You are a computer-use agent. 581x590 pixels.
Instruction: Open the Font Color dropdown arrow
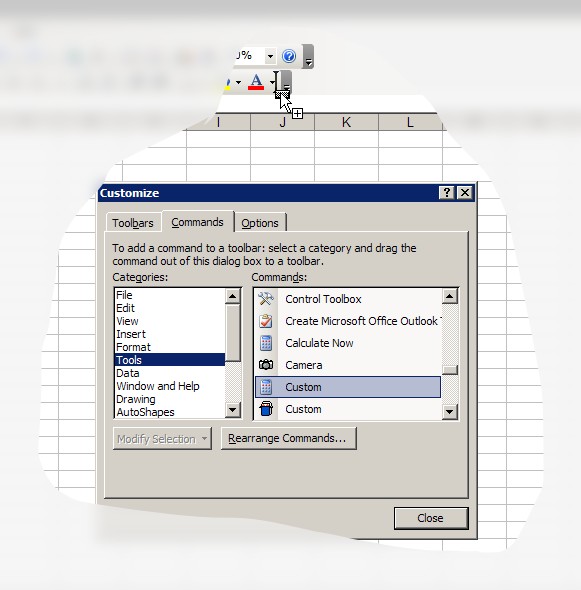(x=272, y=82)
